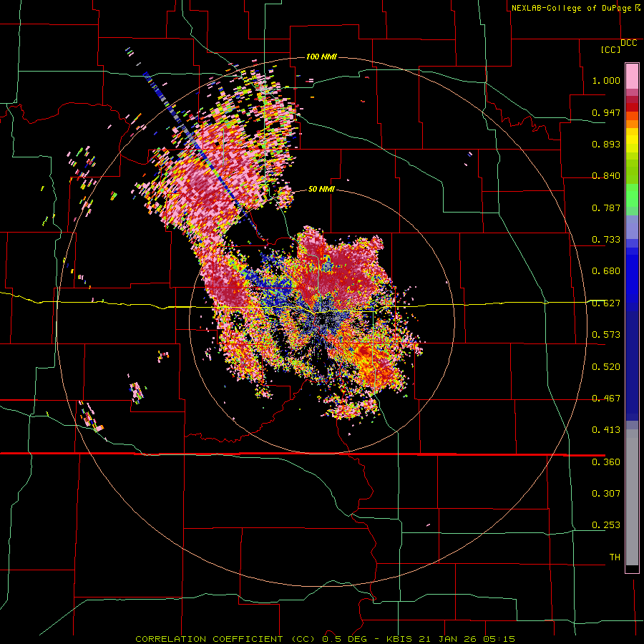Click the KBIS station identifier in caption
Screen dimensions: 644x644
coord(401,639)
